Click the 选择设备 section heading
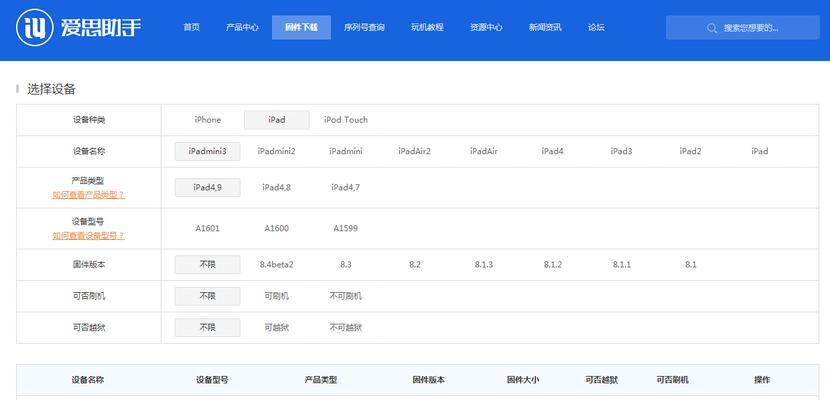The height and width of the screenshot is (400, 830). click(51, 89)
